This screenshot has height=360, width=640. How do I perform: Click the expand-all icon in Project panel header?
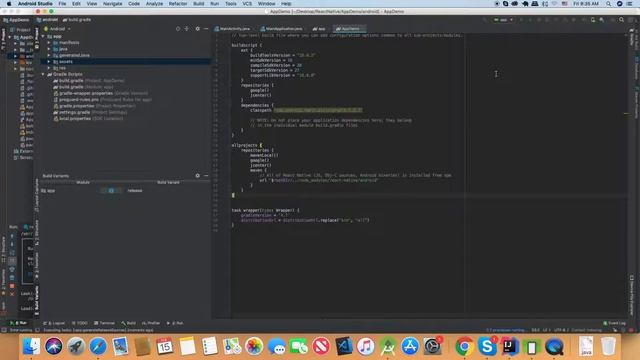click(187, 29)
